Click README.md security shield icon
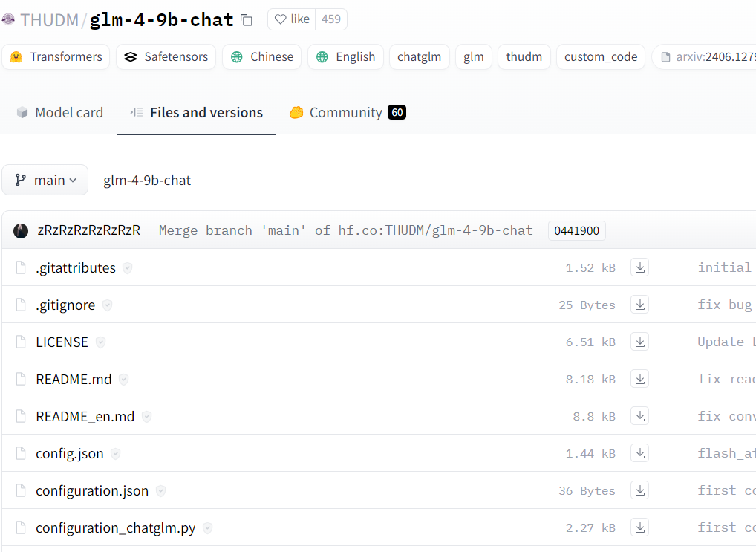 point(123,379)
